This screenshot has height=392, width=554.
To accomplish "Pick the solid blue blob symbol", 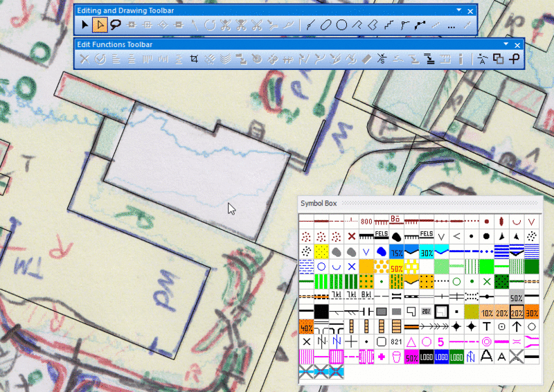I will pyautogui.click(x=382, y=251).
